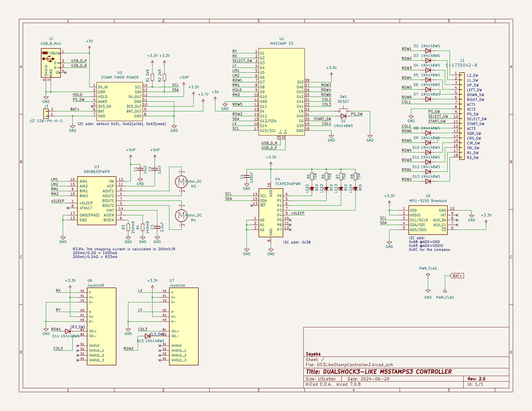
Task: Click the 'Size: USLetter' field
Action: [x=320, y=379]
